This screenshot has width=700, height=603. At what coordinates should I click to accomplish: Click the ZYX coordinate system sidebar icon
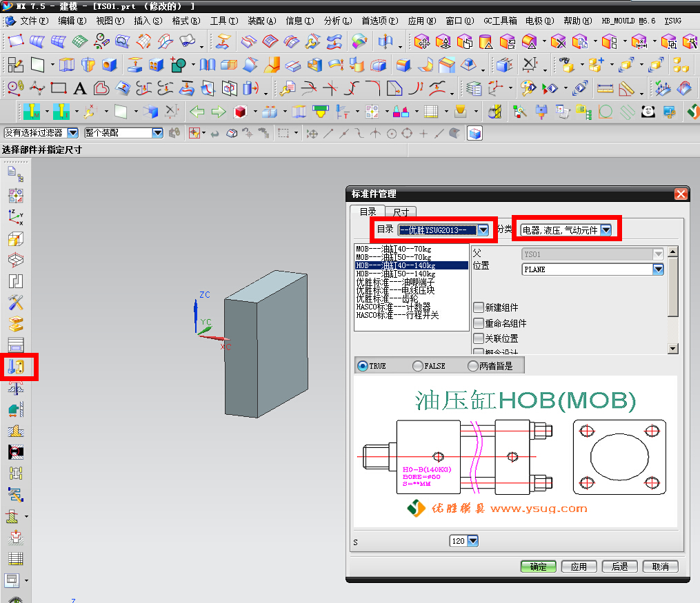[x=16, y=217]
